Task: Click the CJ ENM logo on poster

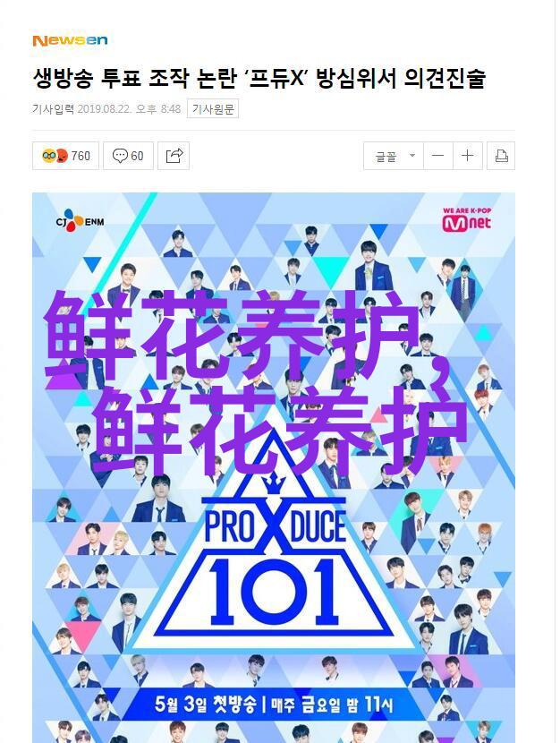Action: 80,221
